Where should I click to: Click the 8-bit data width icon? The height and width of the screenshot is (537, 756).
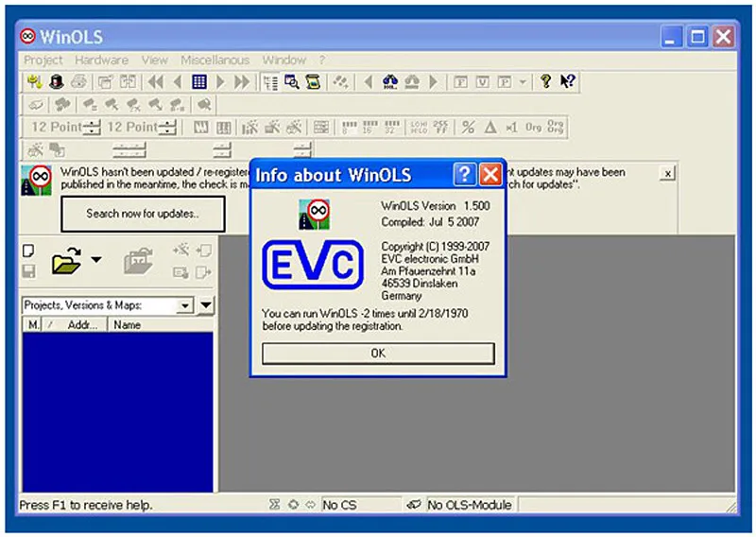click(x=349, y=128)
